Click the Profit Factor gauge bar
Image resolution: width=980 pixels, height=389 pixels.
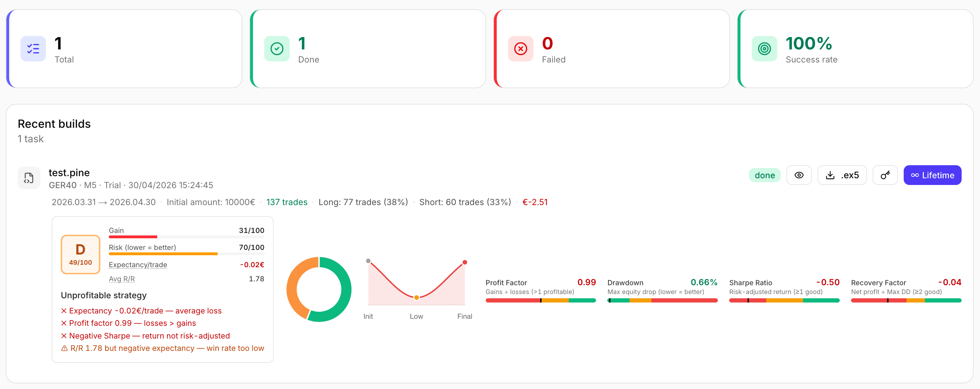(540, 300)
